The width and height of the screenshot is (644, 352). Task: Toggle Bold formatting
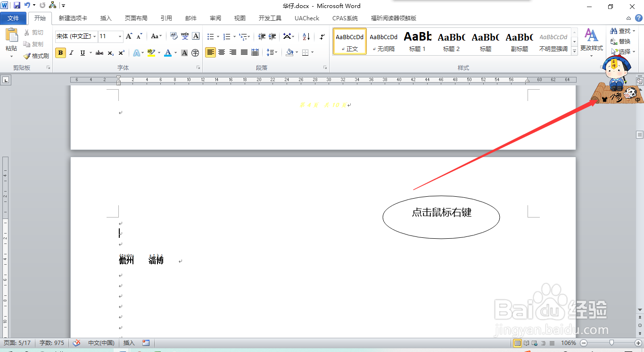(60, 52)
